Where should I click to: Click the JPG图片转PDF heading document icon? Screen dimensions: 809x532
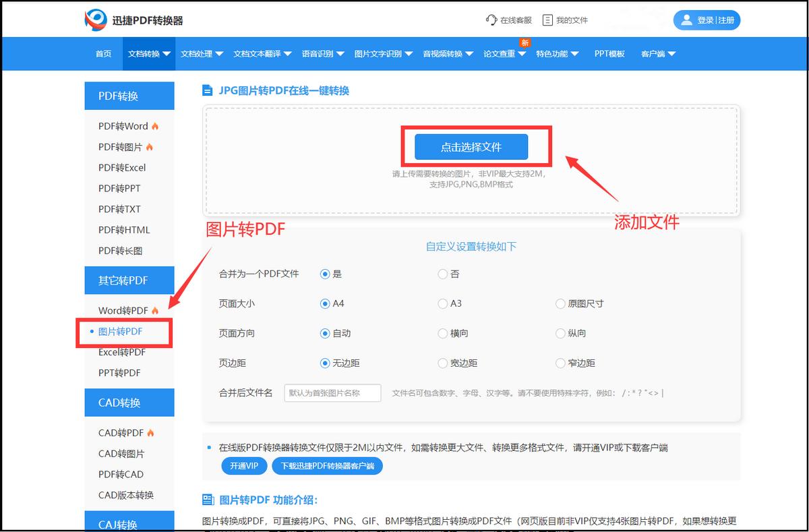coord(206,90)
